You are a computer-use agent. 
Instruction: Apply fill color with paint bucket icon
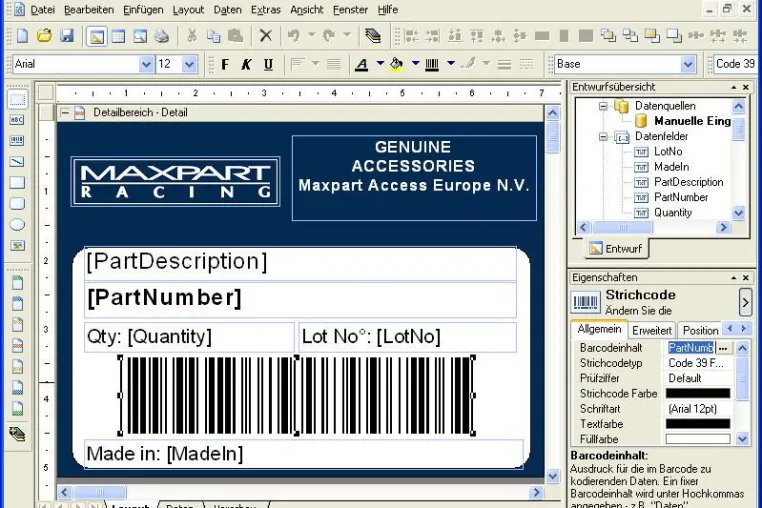click(x=397, y=64)
